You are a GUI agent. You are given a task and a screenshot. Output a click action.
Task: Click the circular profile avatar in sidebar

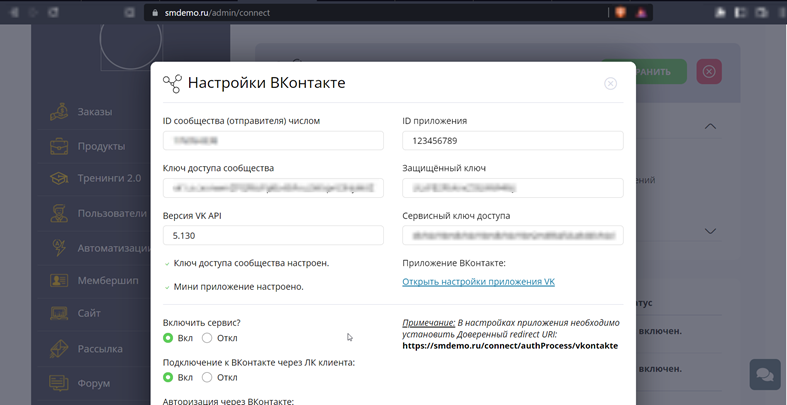pyautogui.click(x=130, y=39)
